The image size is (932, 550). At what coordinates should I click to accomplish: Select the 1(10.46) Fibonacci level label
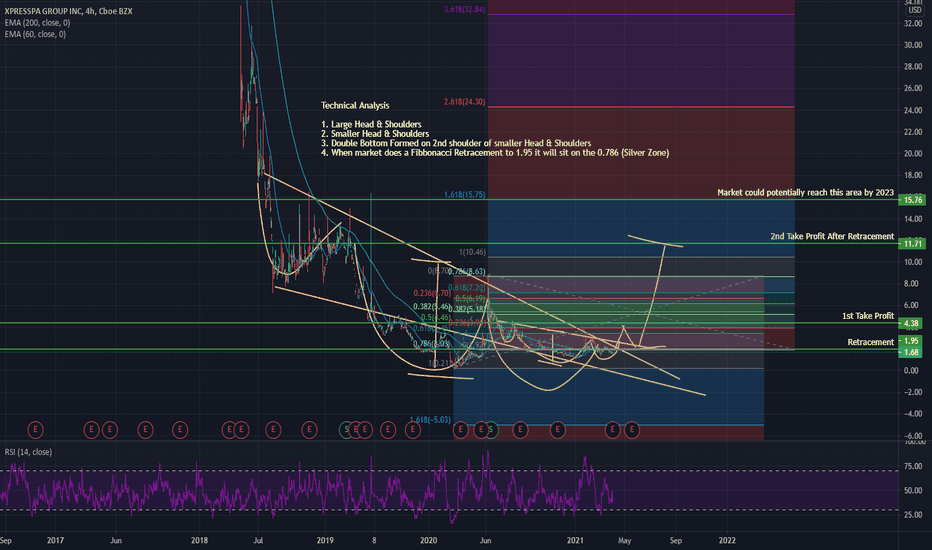pos(472,252)
